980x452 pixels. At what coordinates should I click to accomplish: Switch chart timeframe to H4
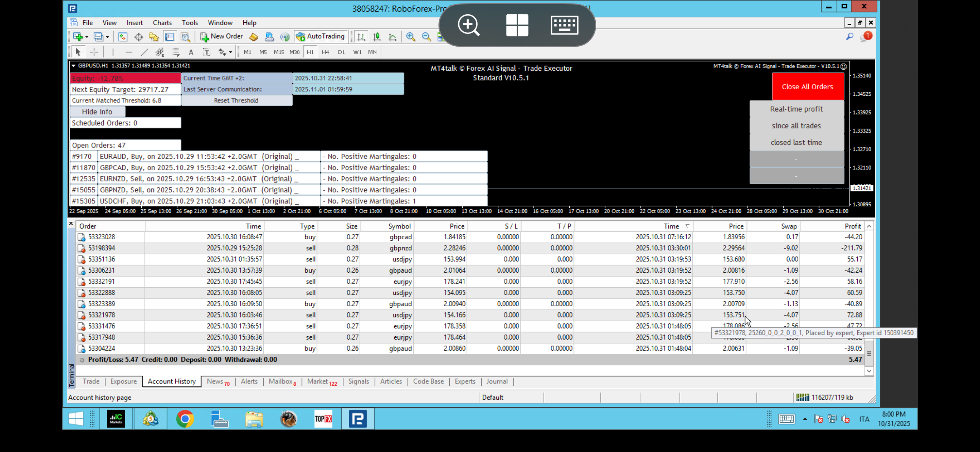[x=325, y=52]
